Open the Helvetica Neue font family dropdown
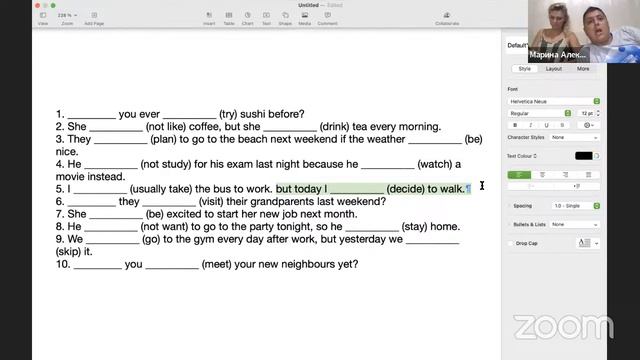640x360 pixels. 553,101
